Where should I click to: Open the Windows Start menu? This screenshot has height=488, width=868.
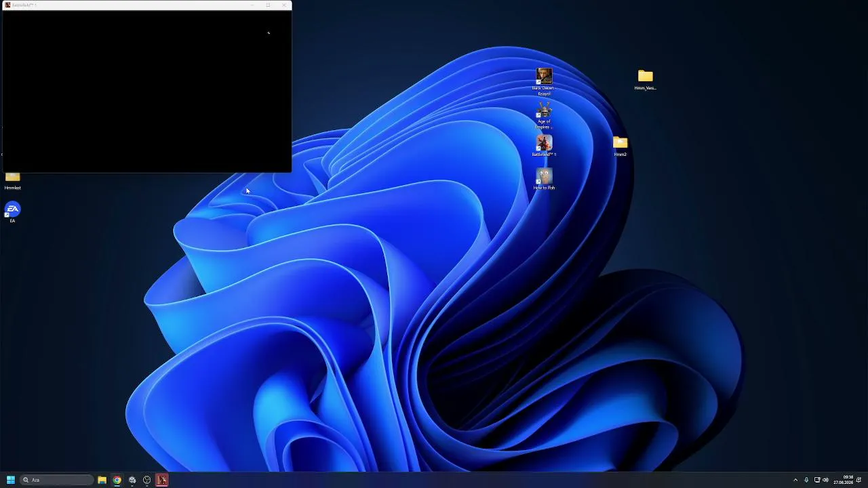[11, 480]
